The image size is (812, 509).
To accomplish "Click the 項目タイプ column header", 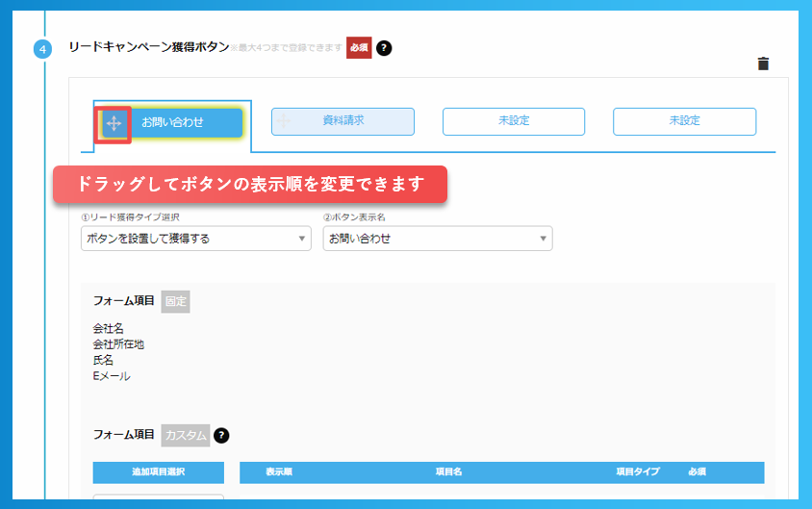I will pos(637,472).
